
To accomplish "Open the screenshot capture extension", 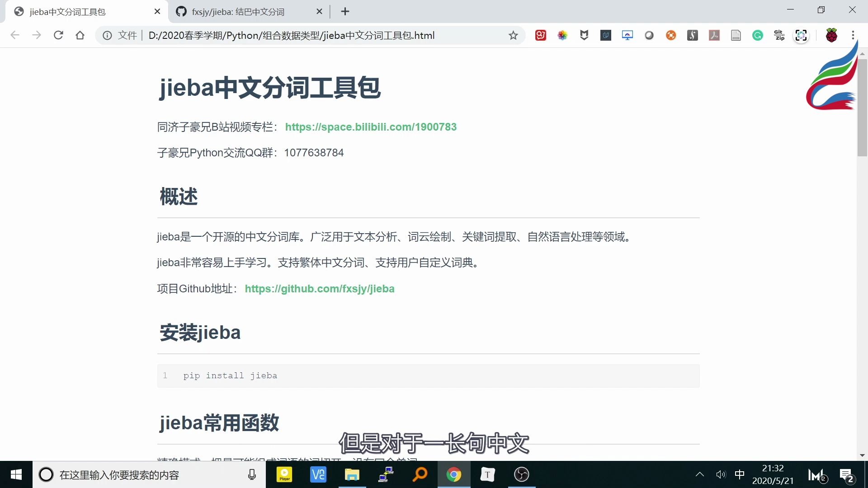I will pyautogui.click(x=801, y=35).
